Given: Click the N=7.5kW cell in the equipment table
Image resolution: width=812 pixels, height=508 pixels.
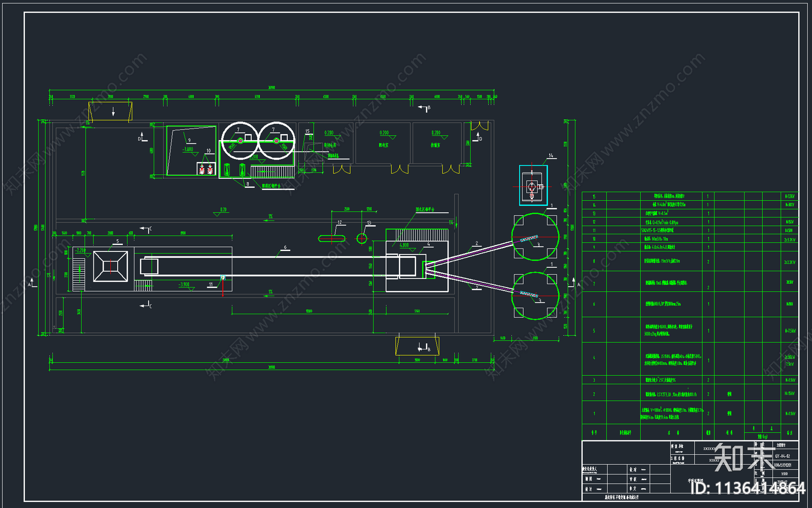Looking at the screenshot, I should pos(790,331).
